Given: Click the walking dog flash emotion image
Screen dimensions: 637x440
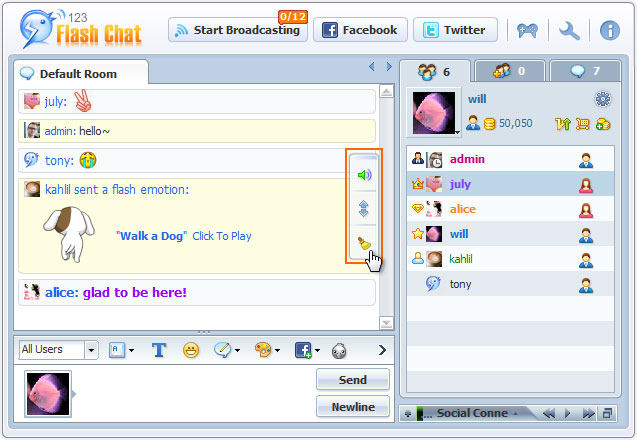Looking at the screenshot, I should point(69,234).
